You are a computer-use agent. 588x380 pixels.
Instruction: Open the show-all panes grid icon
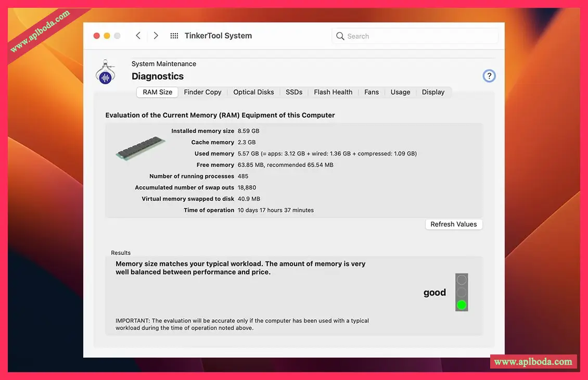point(174,36)
